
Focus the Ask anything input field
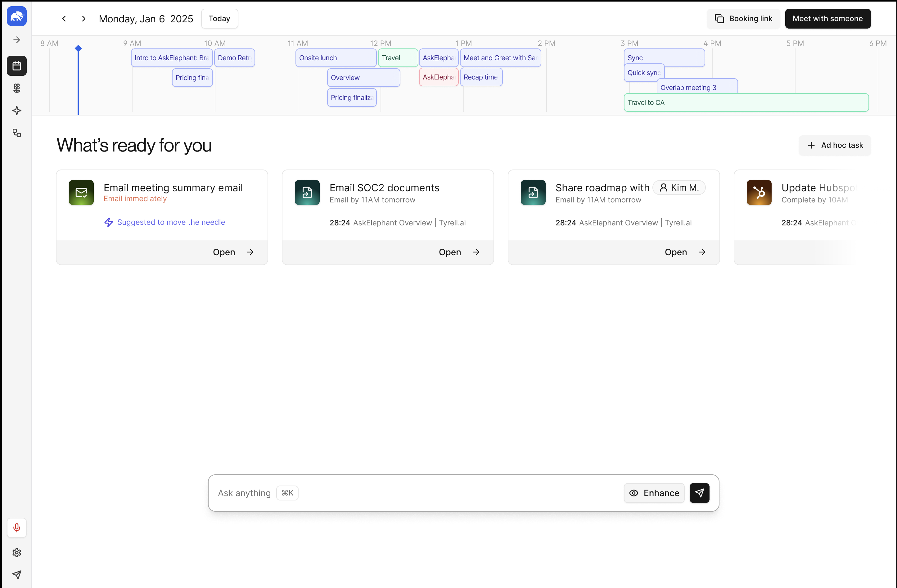click(x=452, y=493)
